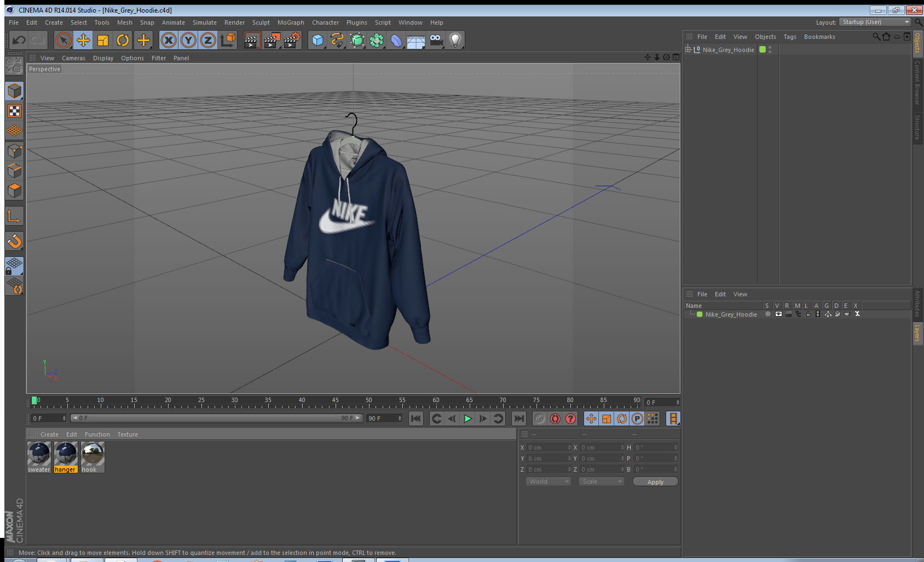Step to next frame
924x562 pixels.
(x=483, y=418)
